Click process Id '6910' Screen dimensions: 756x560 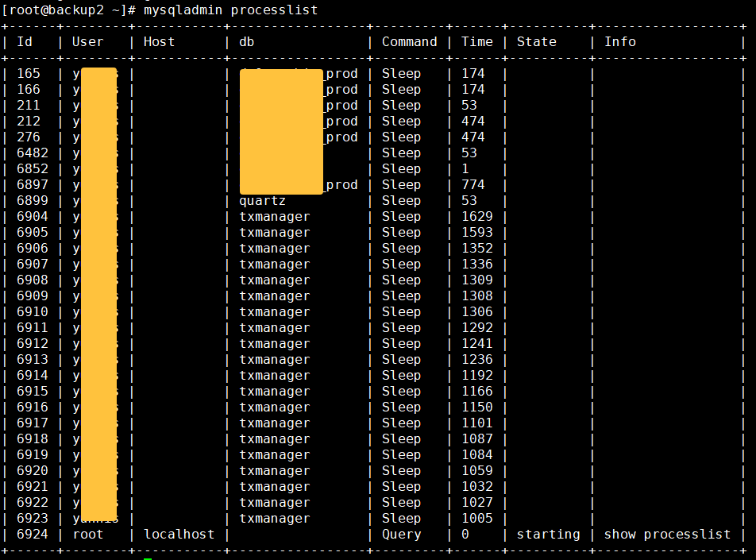(33, 312)
